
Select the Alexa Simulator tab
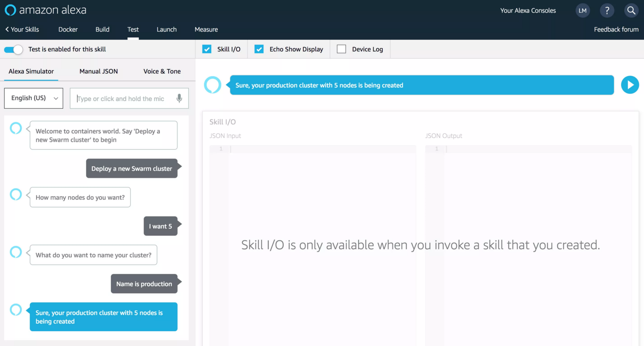31,71
